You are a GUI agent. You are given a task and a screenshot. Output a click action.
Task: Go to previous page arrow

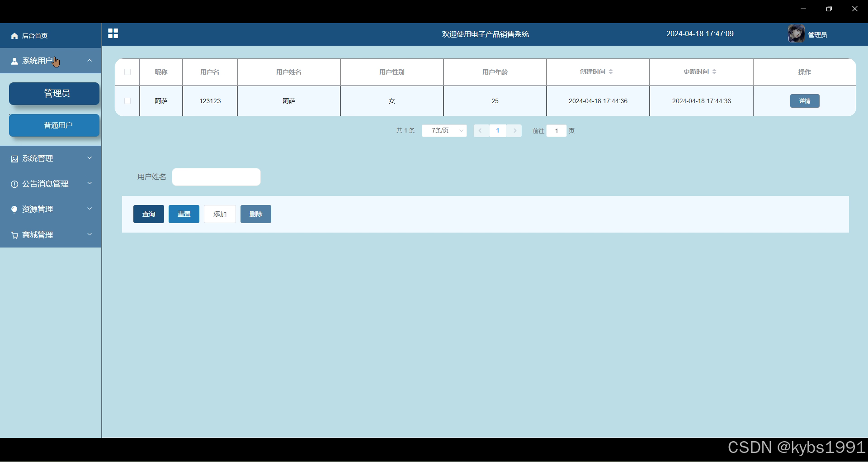[481, 131]
